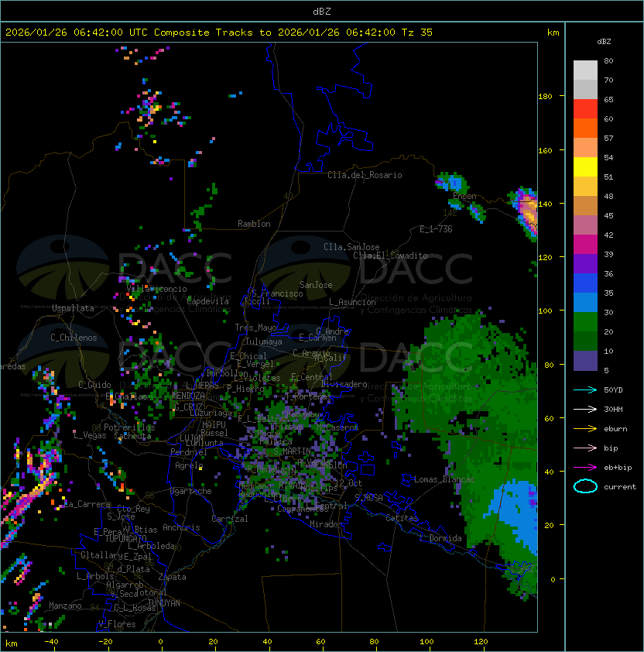Click the 'Potrerillos' map label

(129, 427)
